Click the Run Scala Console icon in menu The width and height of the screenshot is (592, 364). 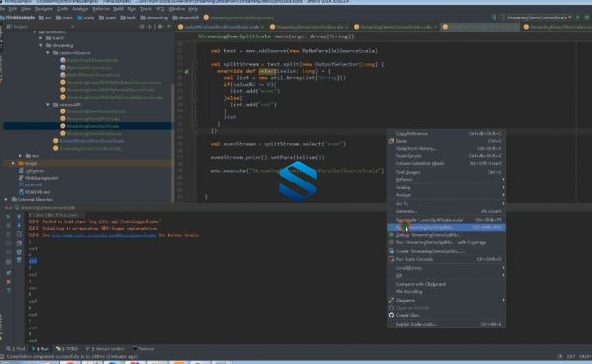pos(391,259)
